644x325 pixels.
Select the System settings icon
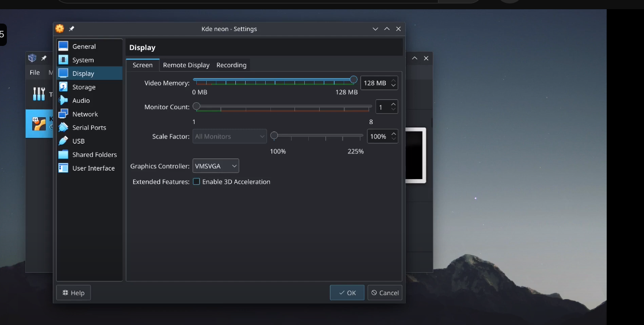coord(63,60)
